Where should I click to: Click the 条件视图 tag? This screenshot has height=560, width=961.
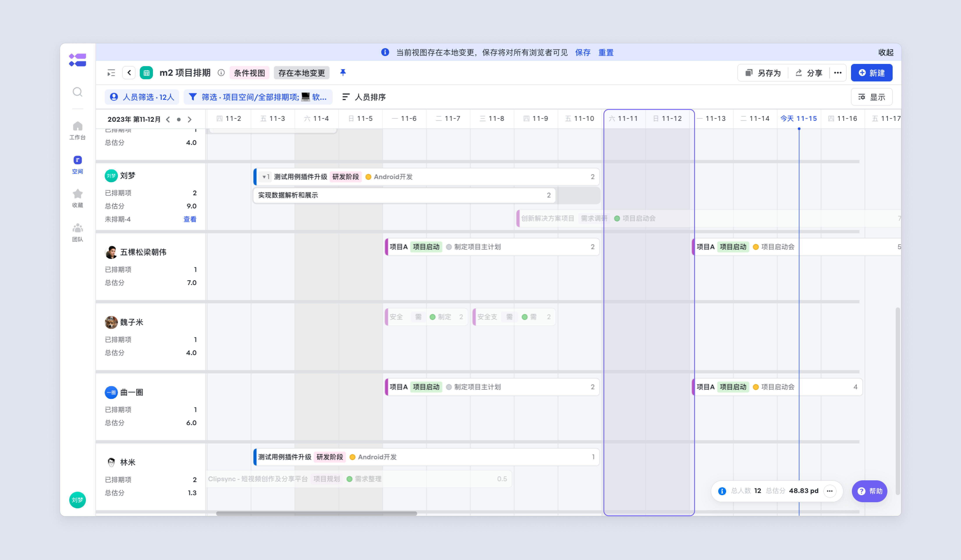click(x=249, y=73)
